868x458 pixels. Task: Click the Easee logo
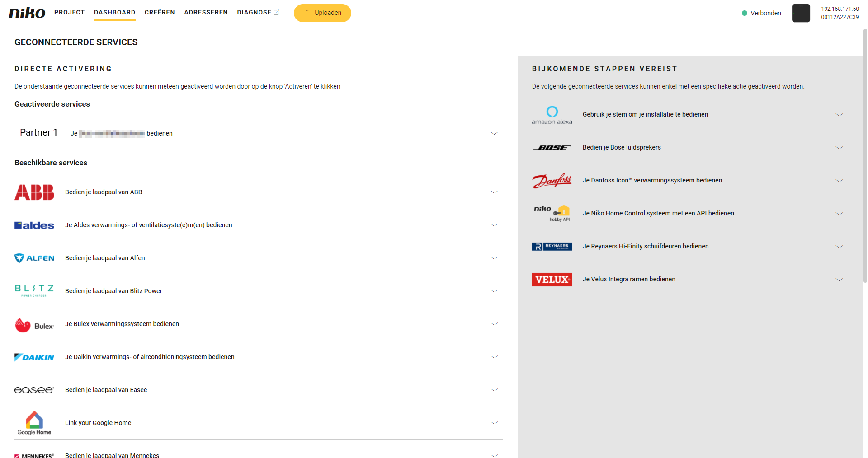[x=34, y=390]
